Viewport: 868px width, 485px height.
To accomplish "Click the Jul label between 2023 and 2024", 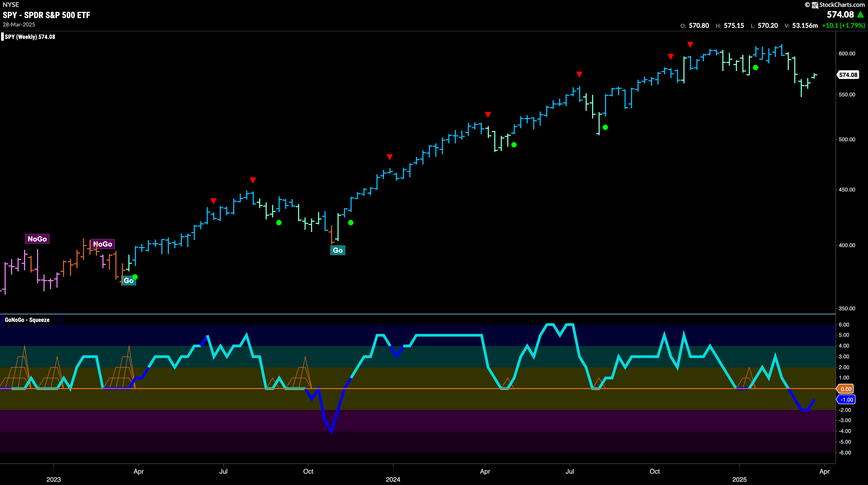I will tap(223, 471).
